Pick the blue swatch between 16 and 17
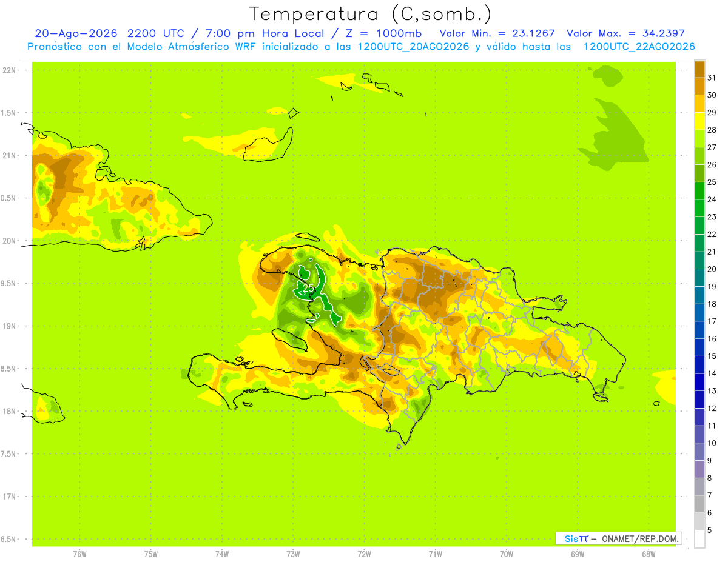Screen dimensions: 728x562 (x=699, y=330)
